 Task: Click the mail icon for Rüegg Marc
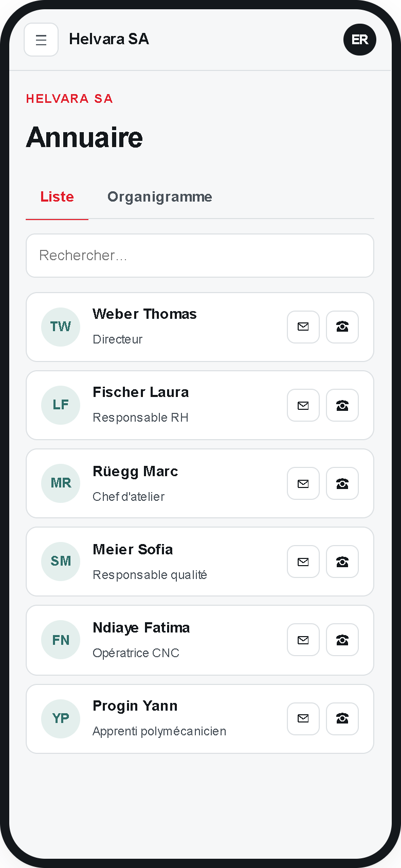(x=303, y=483)
